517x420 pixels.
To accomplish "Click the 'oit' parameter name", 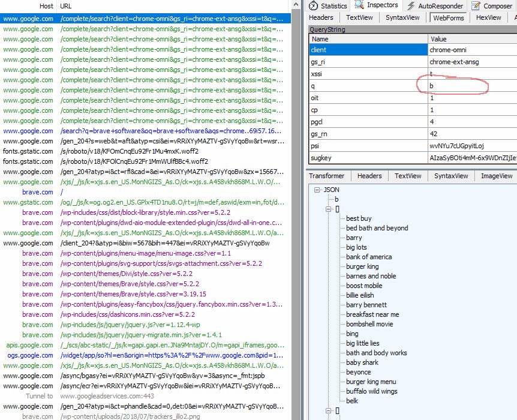I will coord(314,98).
